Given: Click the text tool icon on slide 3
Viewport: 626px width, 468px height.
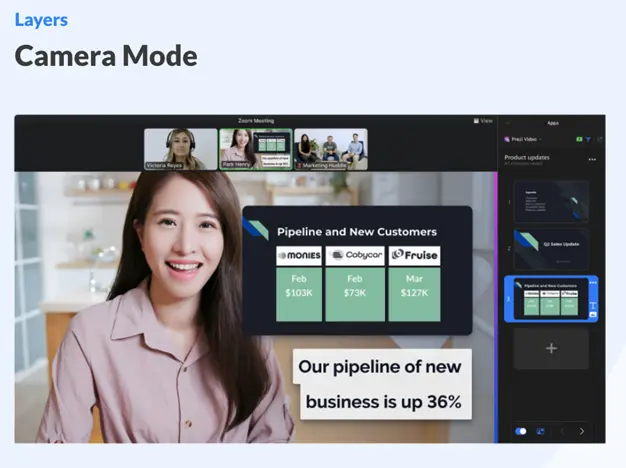Looking at the screenshot, I should [x=593, y=304].
